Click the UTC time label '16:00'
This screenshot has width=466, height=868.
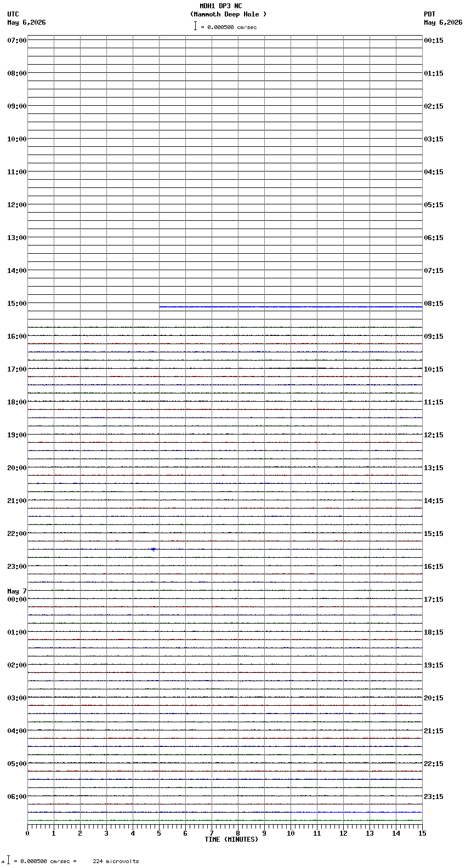pyautogui.click(x=16, y=336)
